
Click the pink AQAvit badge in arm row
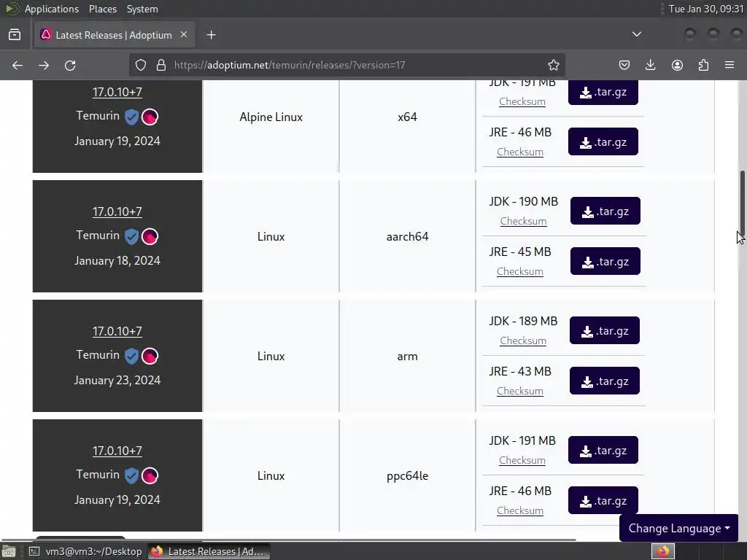pos(150,356)
